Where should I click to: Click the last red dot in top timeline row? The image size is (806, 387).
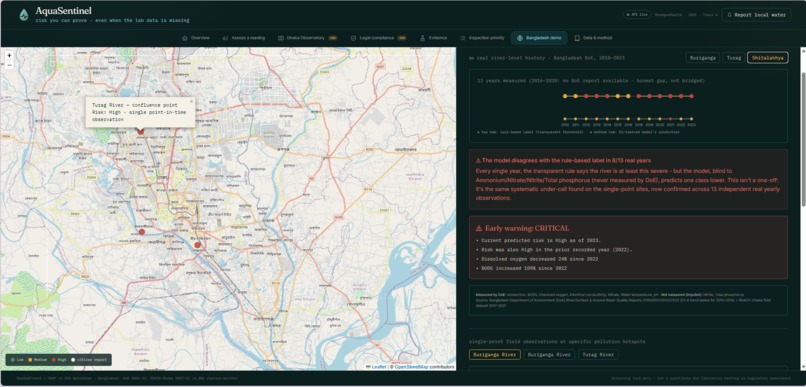pos(691,96)
